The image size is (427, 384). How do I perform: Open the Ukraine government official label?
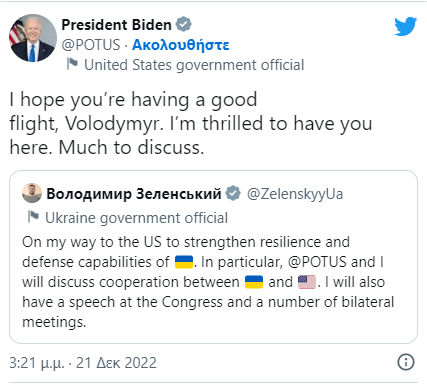tap(136, 218)
